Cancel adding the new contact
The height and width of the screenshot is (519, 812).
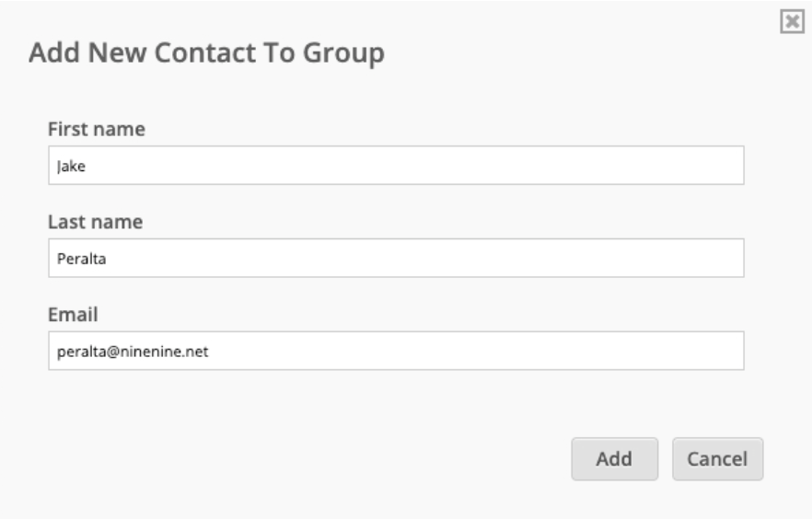tap(718, 459)
